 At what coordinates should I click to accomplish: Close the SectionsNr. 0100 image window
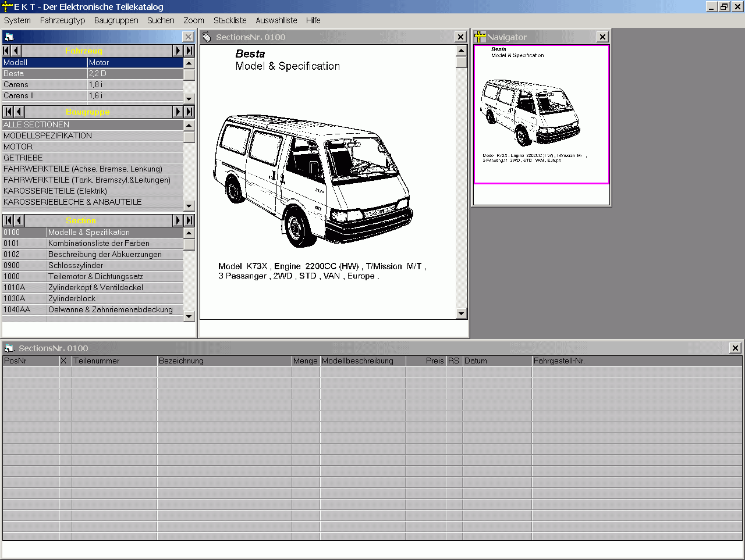tap(460, 37)
